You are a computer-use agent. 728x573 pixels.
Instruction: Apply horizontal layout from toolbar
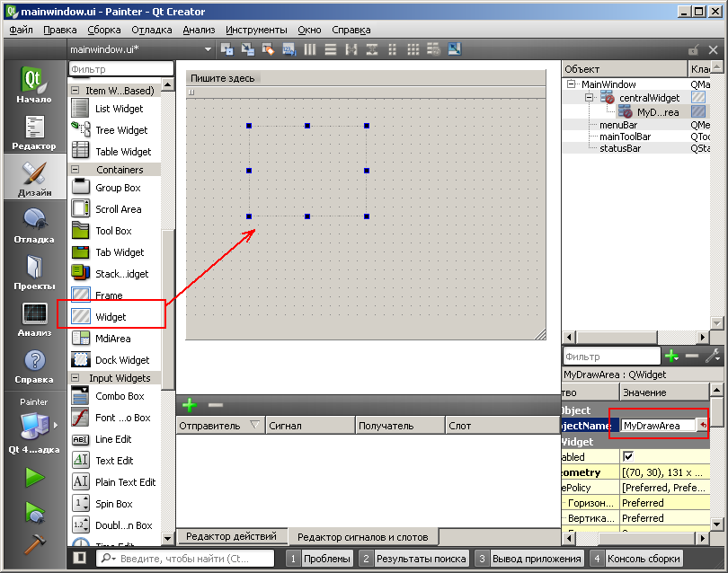310,49
